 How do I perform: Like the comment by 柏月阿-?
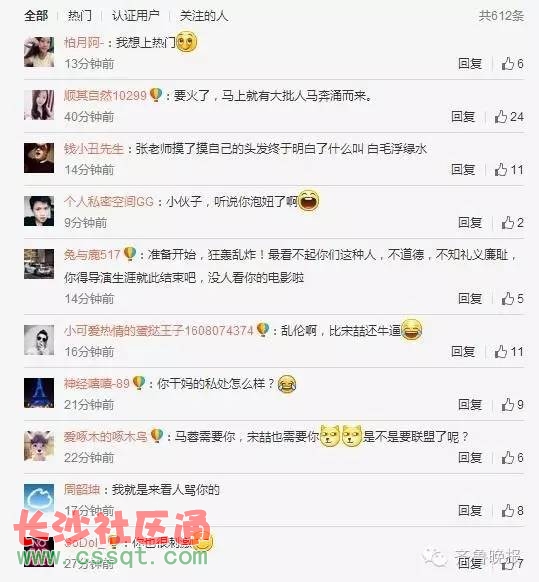click(512, 64)
